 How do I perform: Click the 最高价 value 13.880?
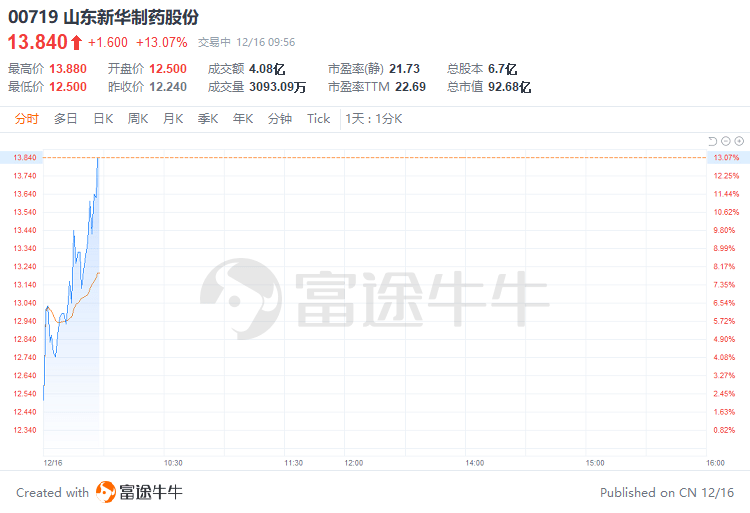(x=68, y=69)
